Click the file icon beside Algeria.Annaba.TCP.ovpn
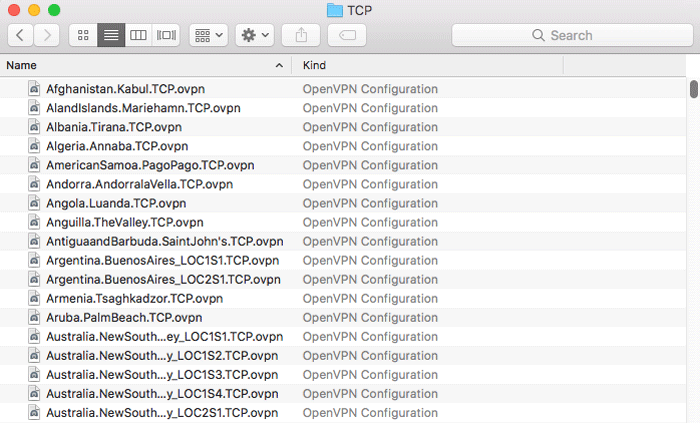 point(34,146)
